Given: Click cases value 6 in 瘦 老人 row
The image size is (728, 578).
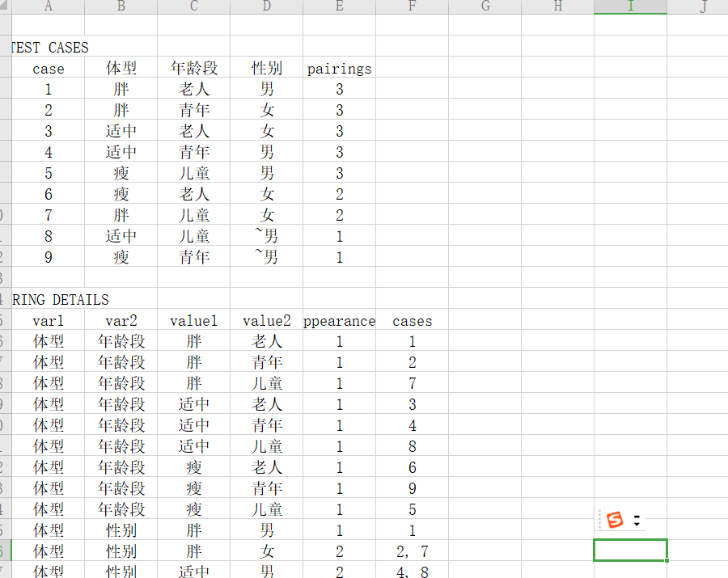Looking at the screenshot, I should pyautogui.click(x=413, y=467).
